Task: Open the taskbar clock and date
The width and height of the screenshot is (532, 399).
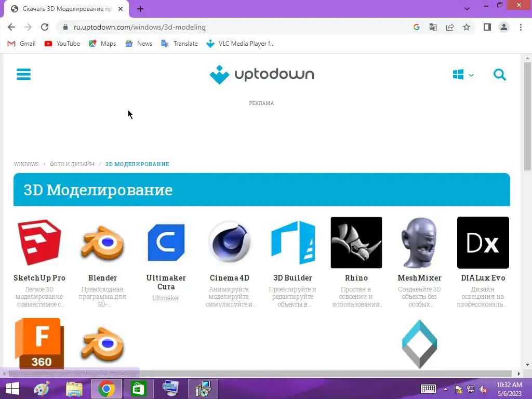Action: pyautogui.click(x=509, y=389)
